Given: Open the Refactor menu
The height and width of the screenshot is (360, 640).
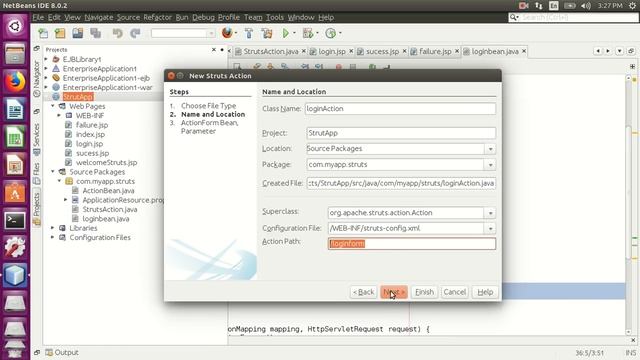Looking at the screenshot, I should pyautogui.click(x=157, y=17).
